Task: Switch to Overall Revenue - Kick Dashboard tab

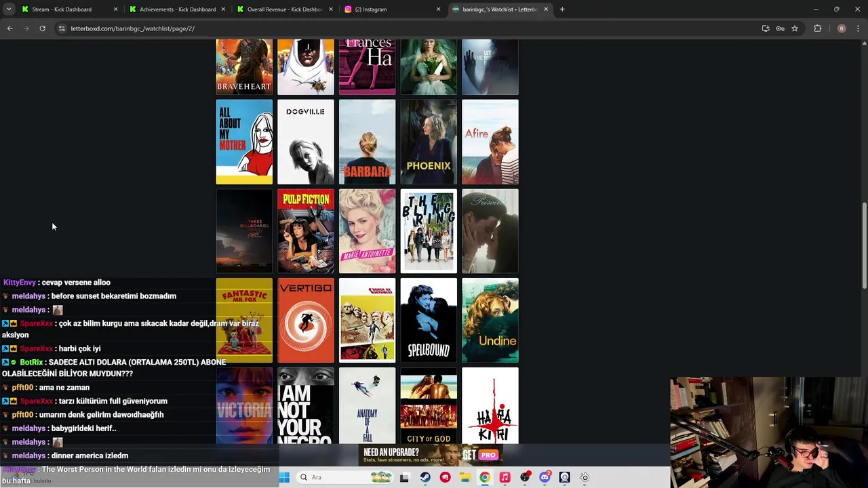Action: (x=285, y=9)
